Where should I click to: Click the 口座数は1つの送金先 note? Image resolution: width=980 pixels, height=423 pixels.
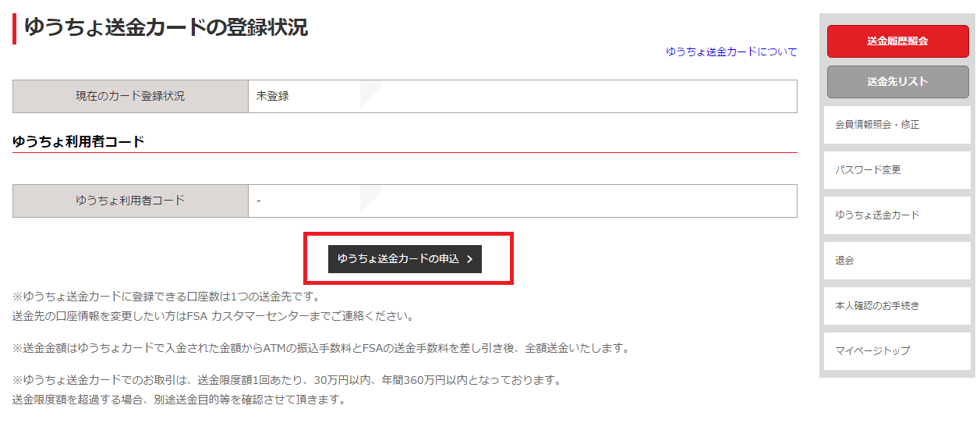click(166, 297)
